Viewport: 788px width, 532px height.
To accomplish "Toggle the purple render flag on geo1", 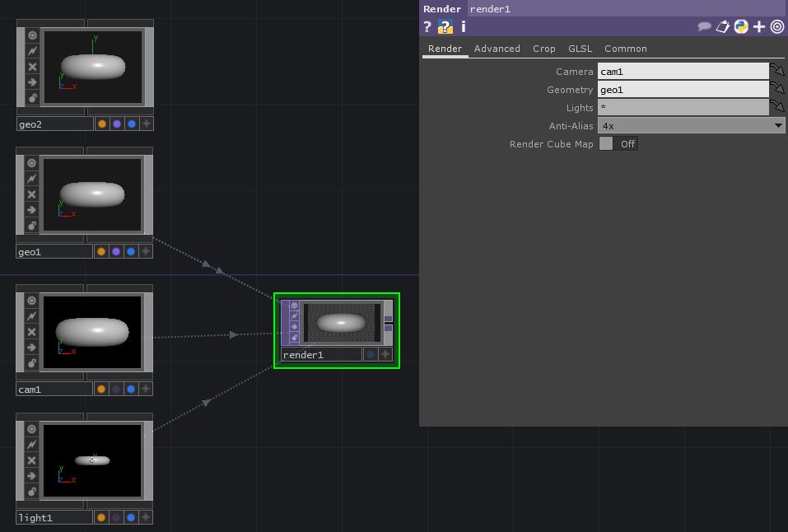I will click(x=116, y=251).
